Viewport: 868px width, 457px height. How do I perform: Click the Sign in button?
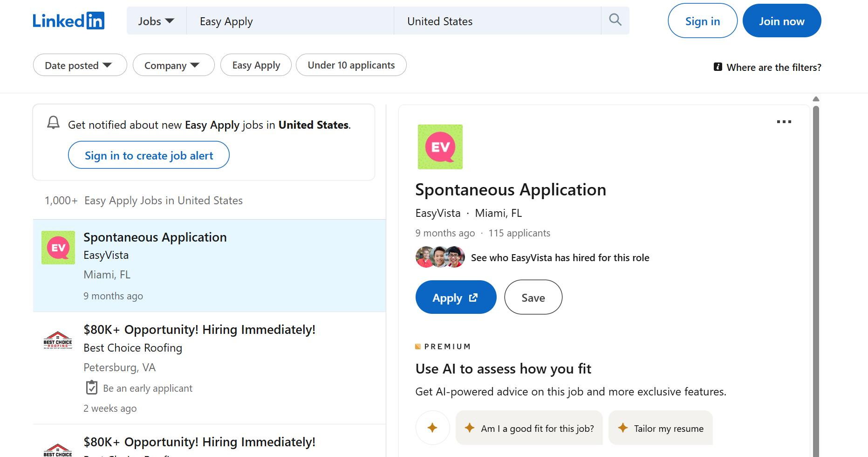[702, 21]
